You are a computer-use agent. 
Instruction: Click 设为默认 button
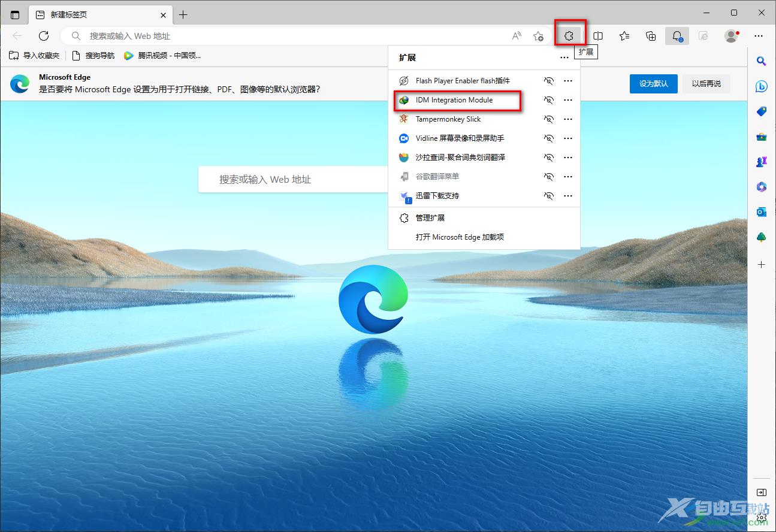(653, 84)
